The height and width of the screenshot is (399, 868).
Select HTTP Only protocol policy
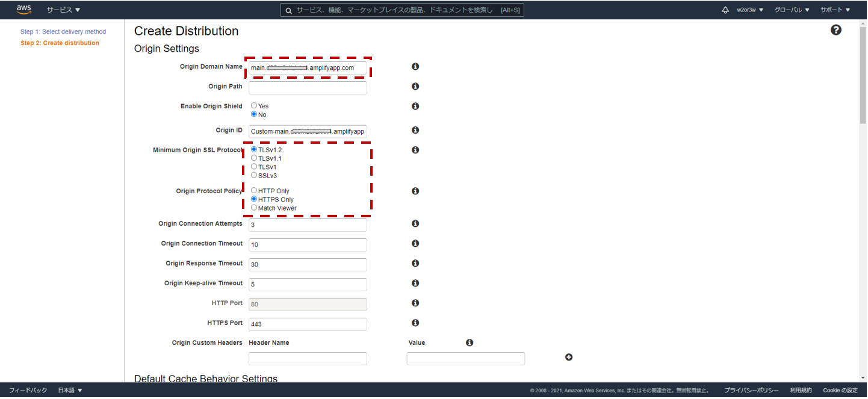tap(254, 191)
